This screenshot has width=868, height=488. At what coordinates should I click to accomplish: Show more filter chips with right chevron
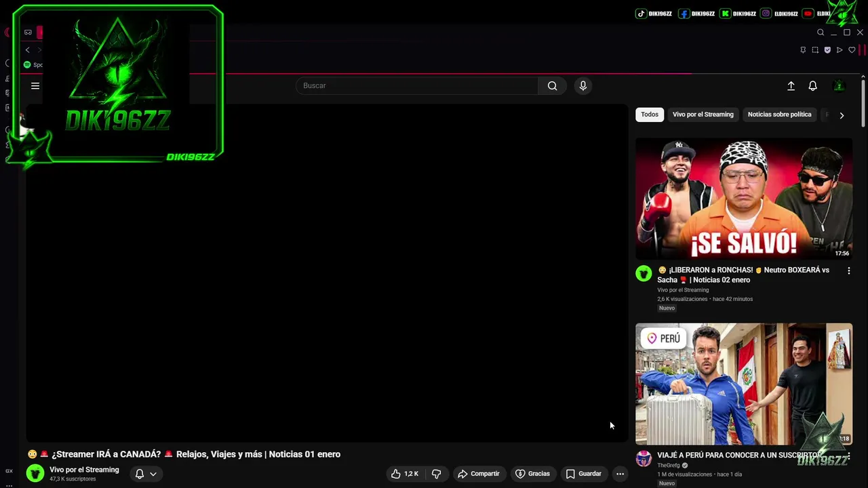point(842,115)
